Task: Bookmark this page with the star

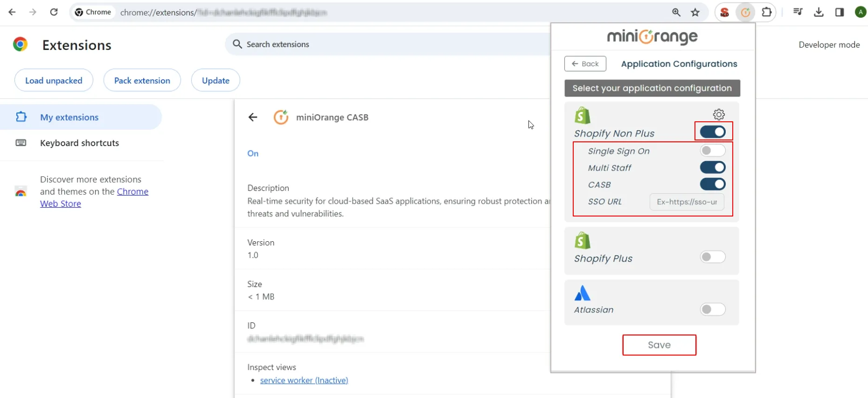Action: 695,13
